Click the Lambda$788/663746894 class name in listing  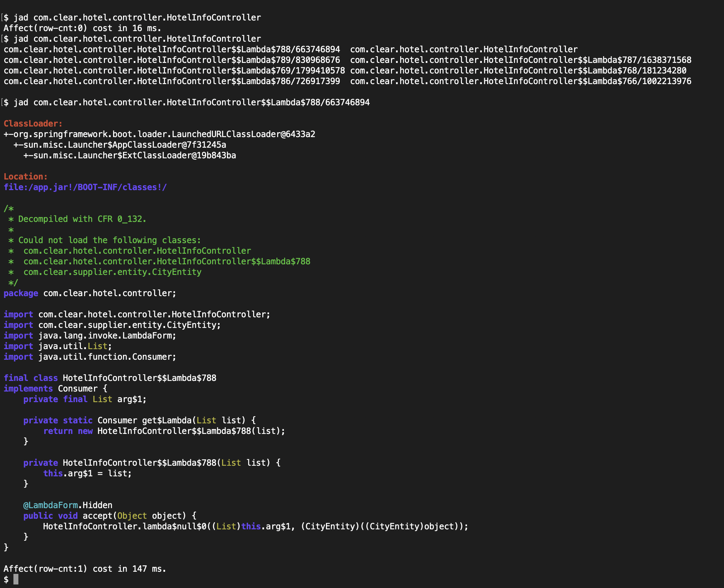(172, 49)
